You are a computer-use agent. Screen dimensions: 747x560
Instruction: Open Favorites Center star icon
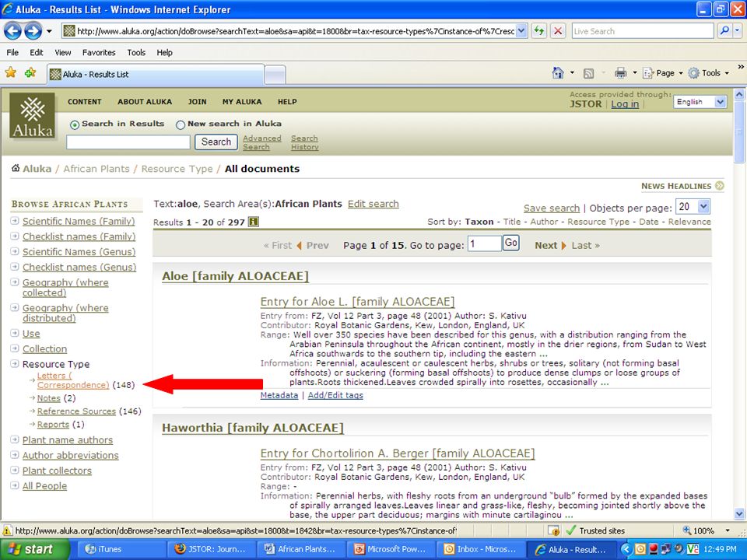[x=10, y=72]
